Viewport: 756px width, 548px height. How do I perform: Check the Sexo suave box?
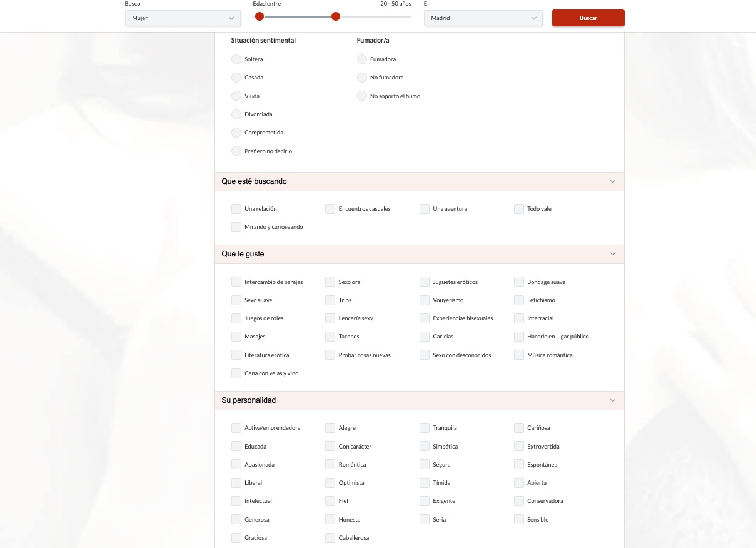pos(236,300)
